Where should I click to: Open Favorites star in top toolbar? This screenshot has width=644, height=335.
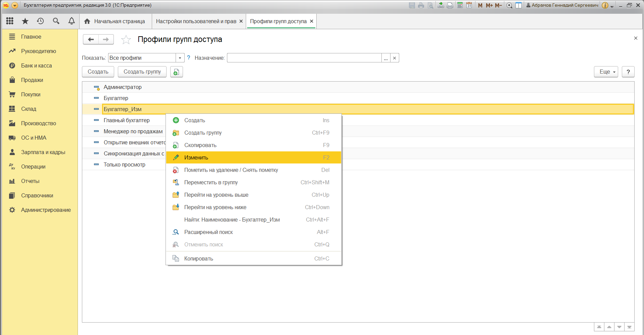click(x=25, y=21)
